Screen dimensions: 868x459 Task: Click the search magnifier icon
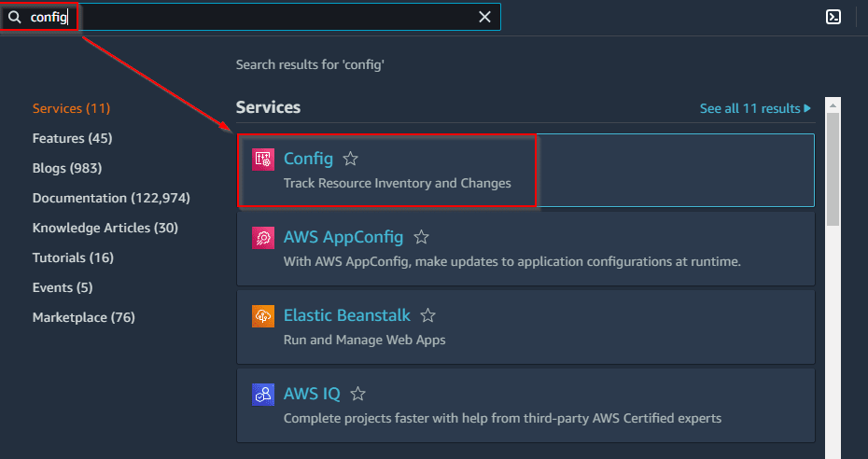pyautogui.click(x=15, y=17)
